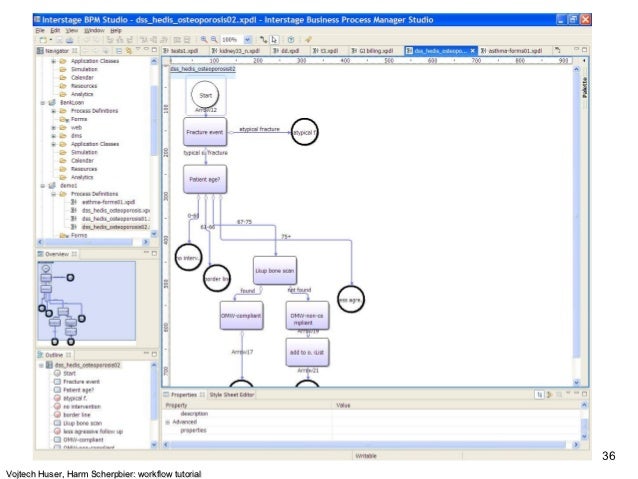Click Collapse All in the Navigator toolbar
This screenshot has height=479, width=638.
point(119,50)
